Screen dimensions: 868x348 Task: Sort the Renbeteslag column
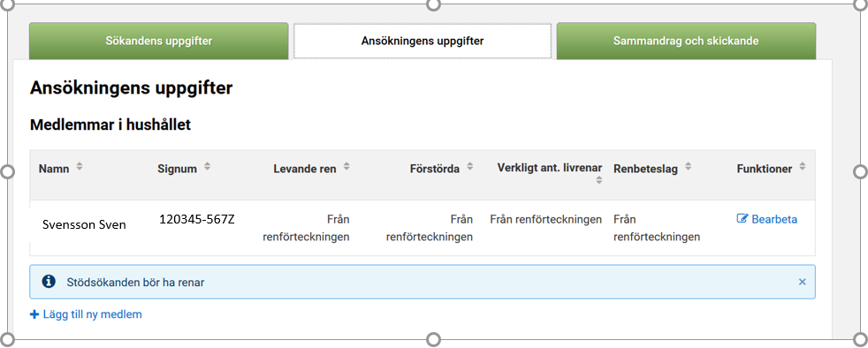click(x=688, y=167)
